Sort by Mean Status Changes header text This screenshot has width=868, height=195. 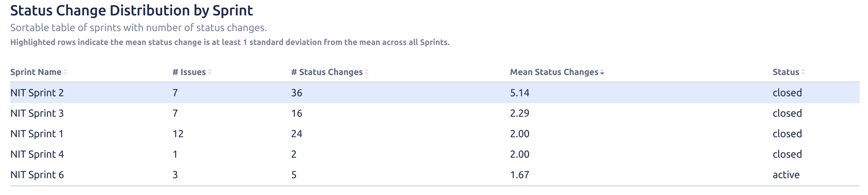tap(554, 72)
